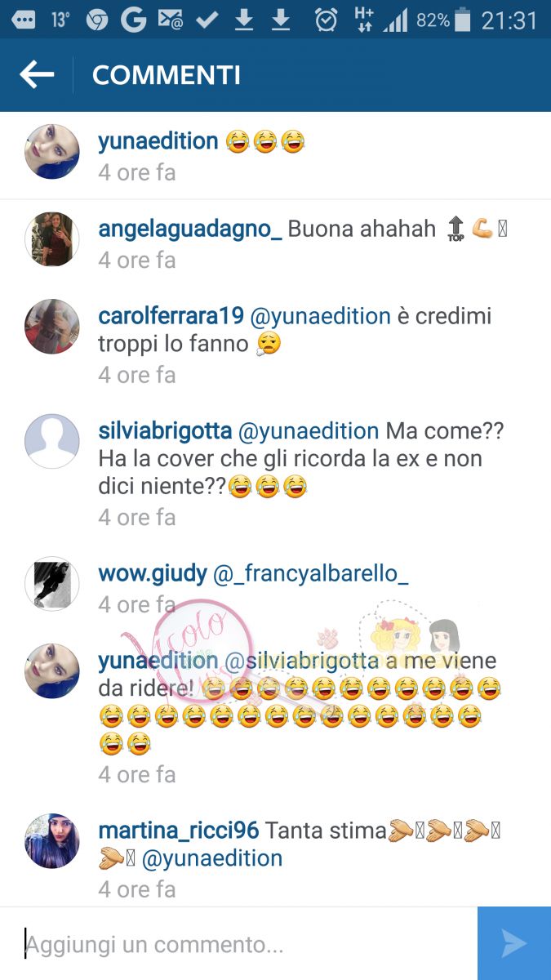Tap the @yunaedition mention in martina_ricci96's comment

click(211, 859)
